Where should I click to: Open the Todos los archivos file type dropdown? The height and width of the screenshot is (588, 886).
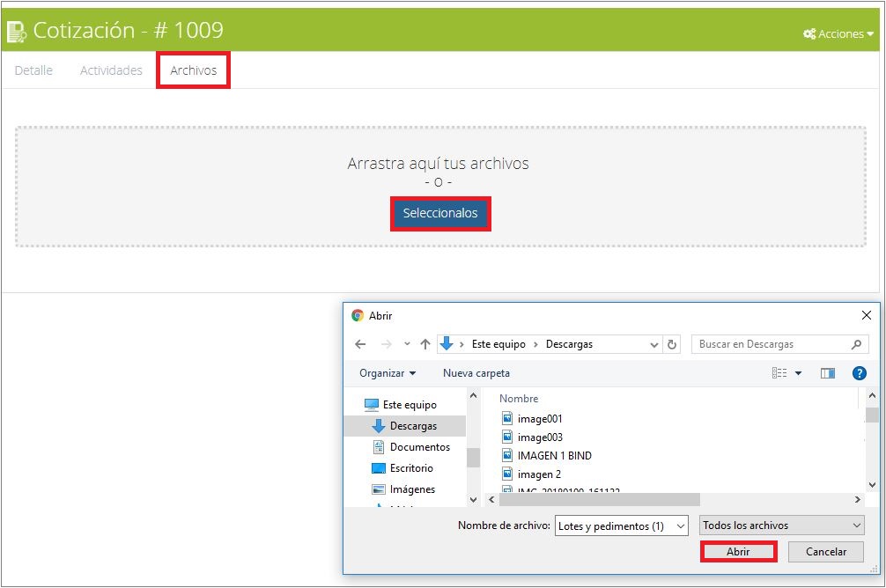coord(781,526)
